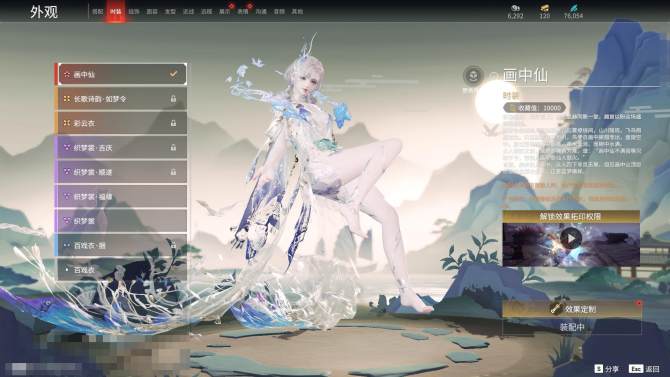Click the round icon beside 画中仙 title

[x=473, y=76]
